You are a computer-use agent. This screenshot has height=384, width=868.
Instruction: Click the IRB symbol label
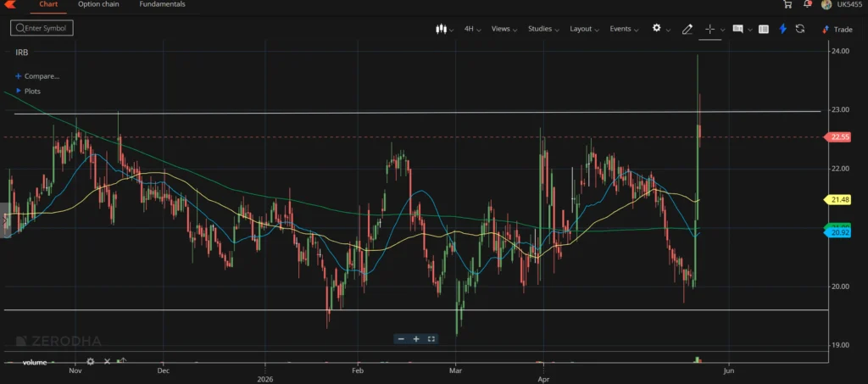tap(21, 52)
